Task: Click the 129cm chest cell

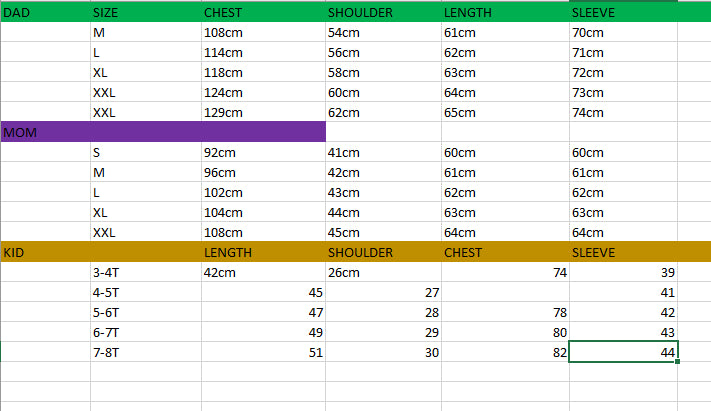Action: coord(263,112)
